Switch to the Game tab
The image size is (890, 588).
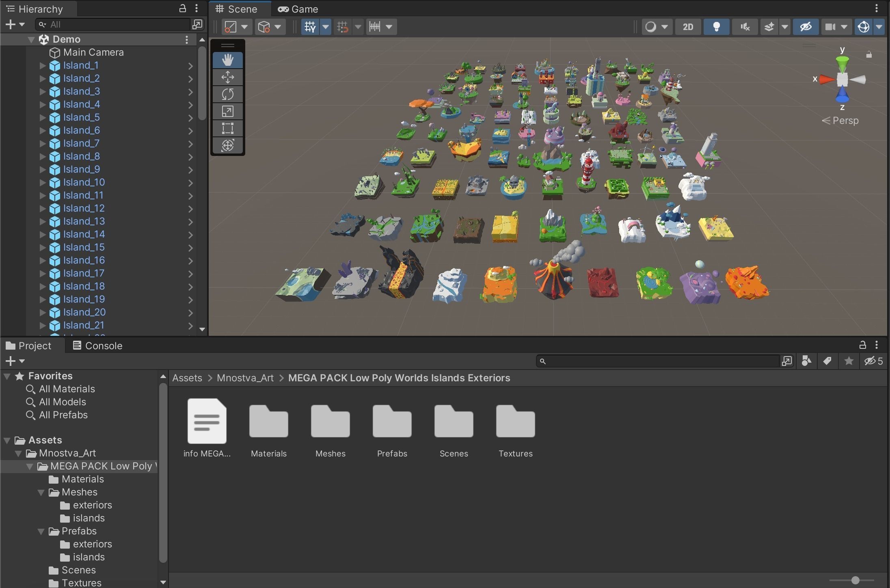298,9
